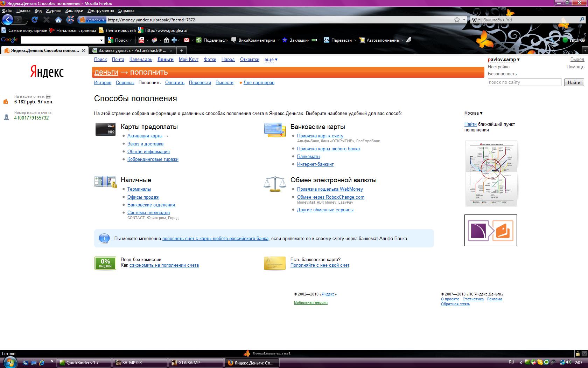Launch Internet Explorer from quick launch
The height and width of the screenshot is (368, 588).
[42, 363]
